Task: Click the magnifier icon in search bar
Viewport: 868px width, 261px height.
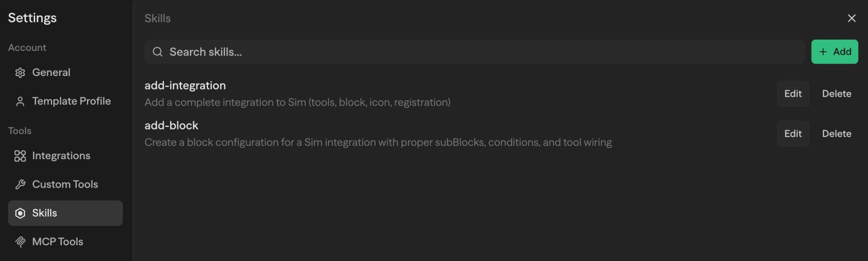Action: click(158, 52)
